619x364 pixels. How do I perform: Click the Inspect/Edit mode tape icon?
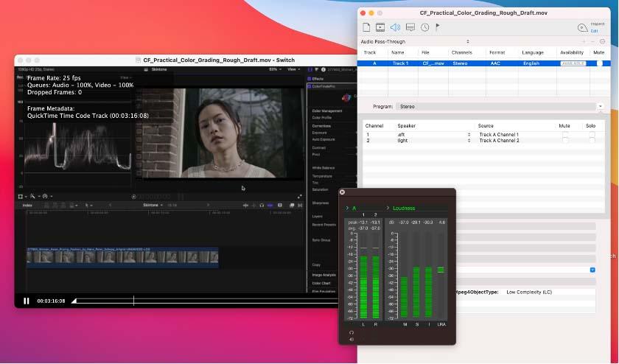click(582, 28)
